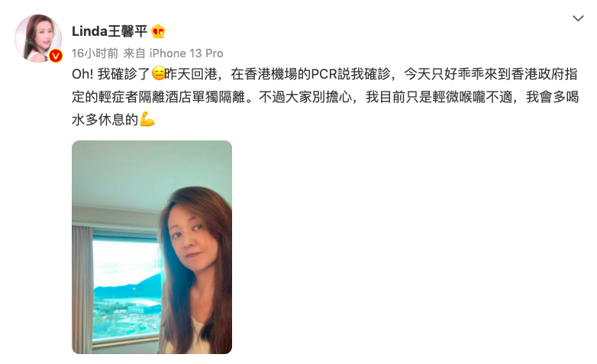The height and width of the screenshot is (364, 597).
Task: Click the word PCR in the post
Action: 324,74
